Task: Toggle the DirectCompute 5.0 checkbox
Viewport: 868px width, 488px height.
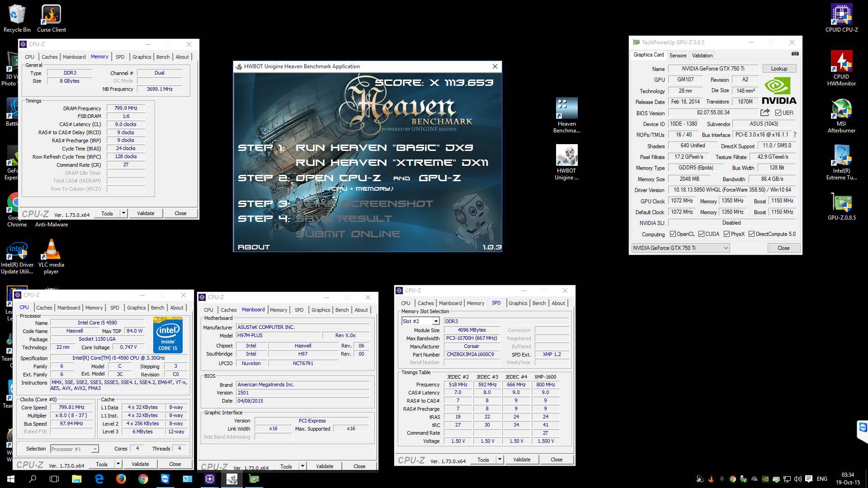Action: (751, 234)
